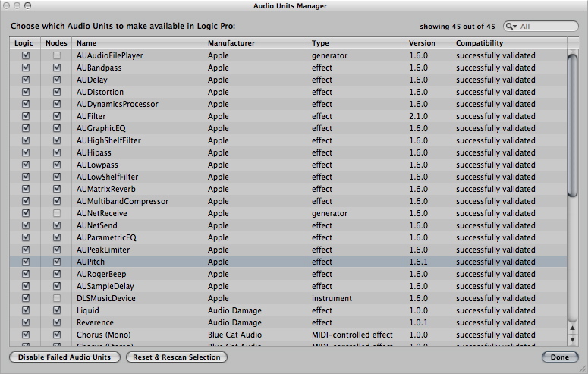Click version 2.1.0 of AUFilter
This screenshot has width=588, height=374.
click(x=419, y=116)
